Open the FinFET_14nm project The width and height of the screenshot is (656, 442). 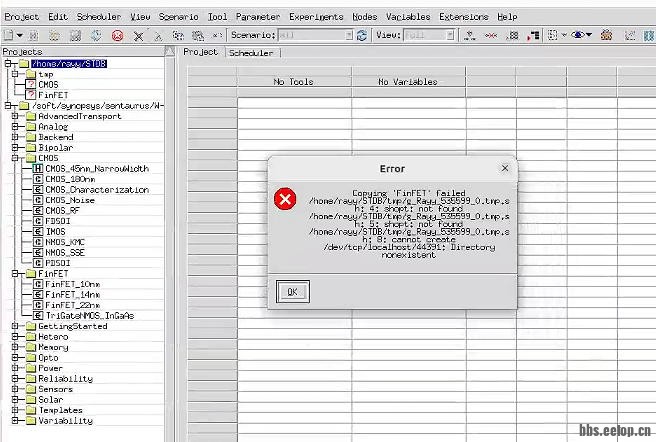click(71, 294)
